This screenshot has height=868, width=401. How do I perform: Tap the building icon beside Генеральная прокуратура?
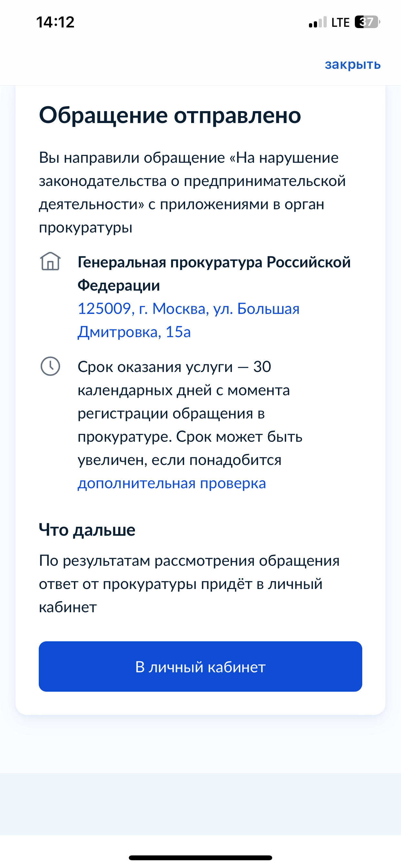pyautogui.click(x=50, y=262)
